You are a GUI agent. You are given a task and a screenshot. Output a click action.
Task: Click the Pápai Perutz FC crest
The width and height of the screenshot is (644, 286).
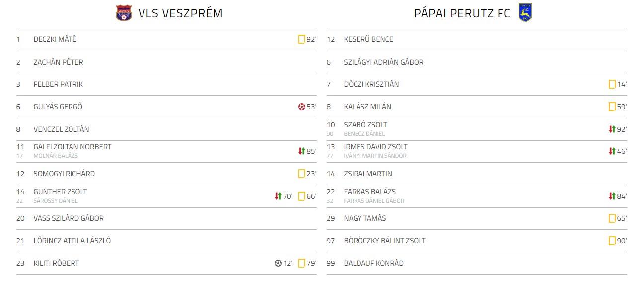coord(524,13)
